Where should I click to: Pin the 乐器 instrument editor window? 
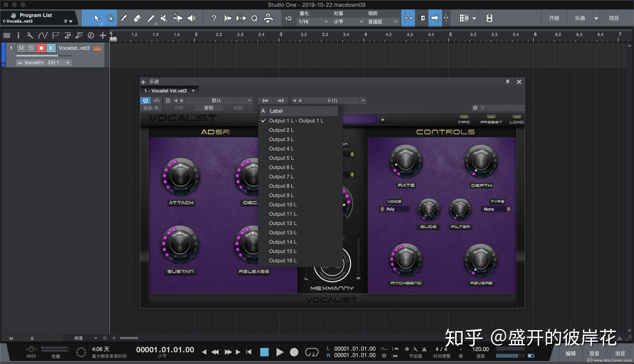(x=507, y=82)
